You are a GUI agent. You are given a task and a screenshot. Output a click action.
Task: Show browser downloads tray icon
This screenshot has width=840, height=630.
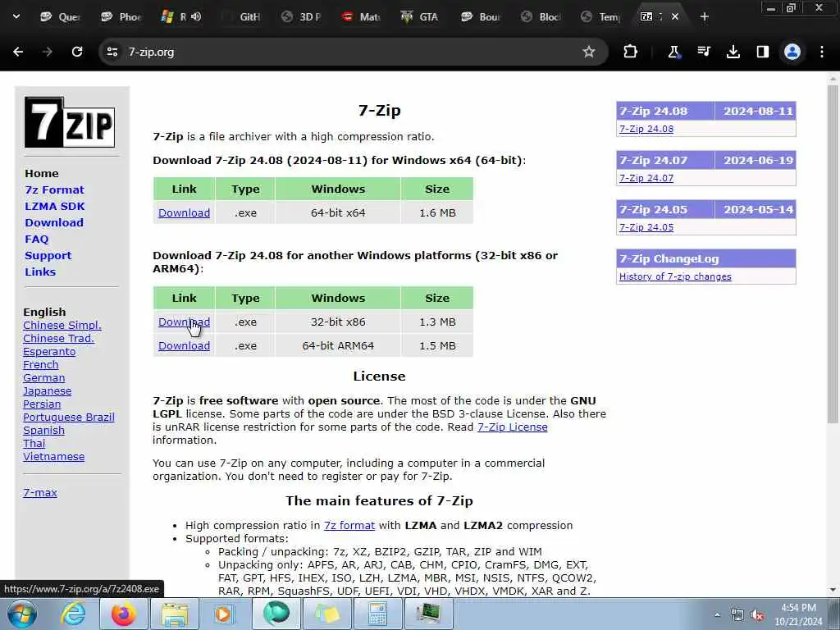(x=733, y=52)
